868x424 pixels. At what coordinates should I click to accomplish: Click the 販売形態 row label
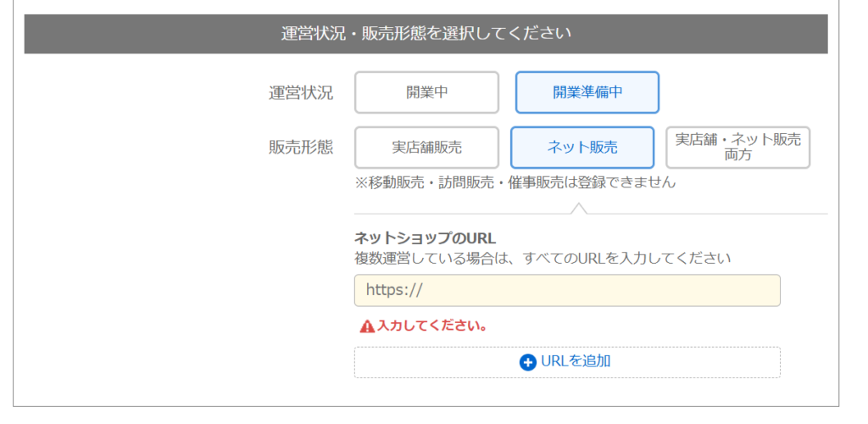point(301,148)
